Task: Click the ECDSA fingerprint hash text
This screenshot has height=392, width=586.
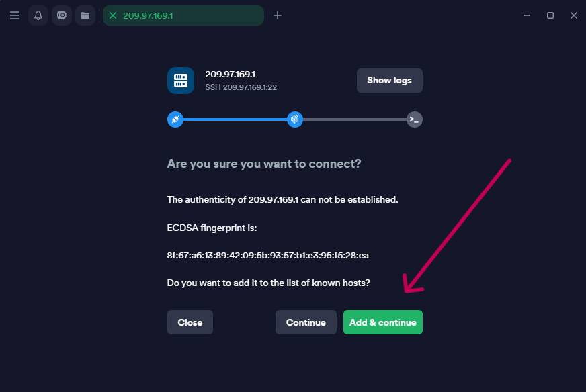Action: pos(267,255)
